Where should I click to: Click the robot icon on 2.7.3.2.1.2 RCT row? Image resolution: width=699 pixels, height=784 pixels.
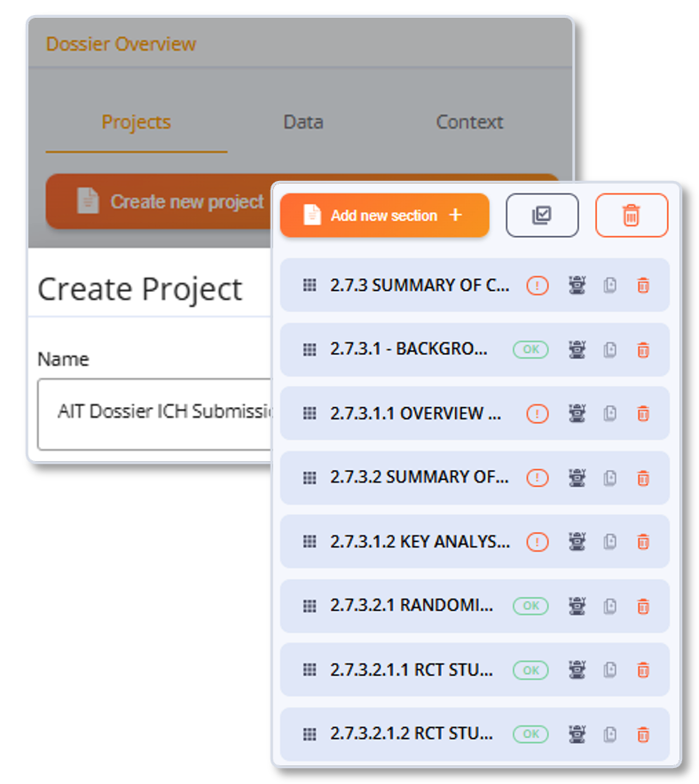[x=577, y=734]
